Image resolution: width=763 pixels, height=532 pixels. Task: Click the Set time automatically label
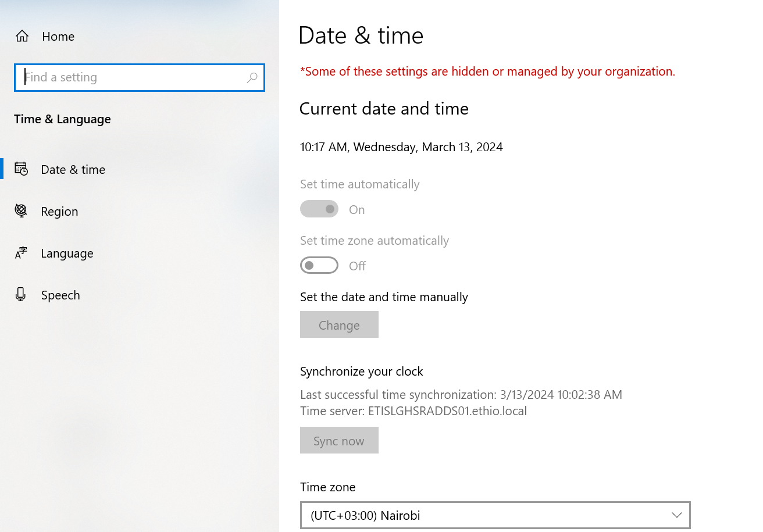(360, 184)
